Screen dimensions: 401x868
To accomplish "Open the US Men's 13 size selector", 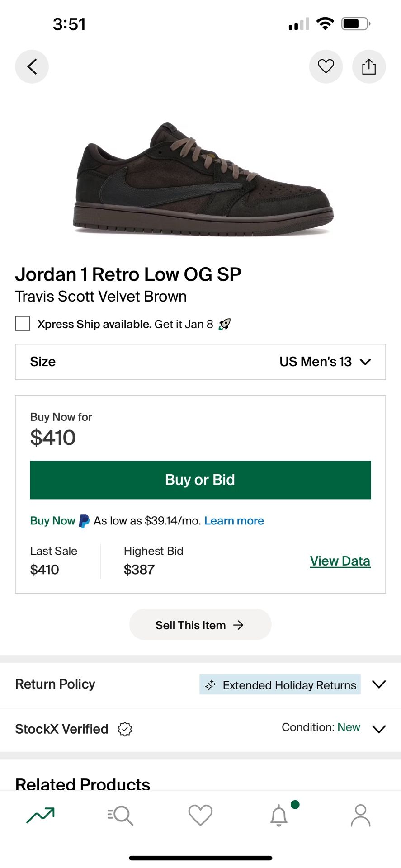I will coord(200,362).
